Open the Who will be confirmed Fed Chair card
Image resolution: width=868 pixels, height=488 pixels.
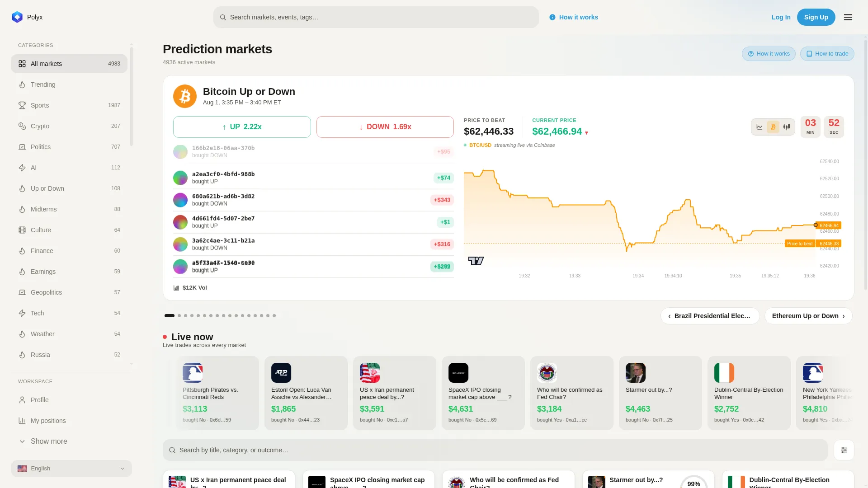572,393
